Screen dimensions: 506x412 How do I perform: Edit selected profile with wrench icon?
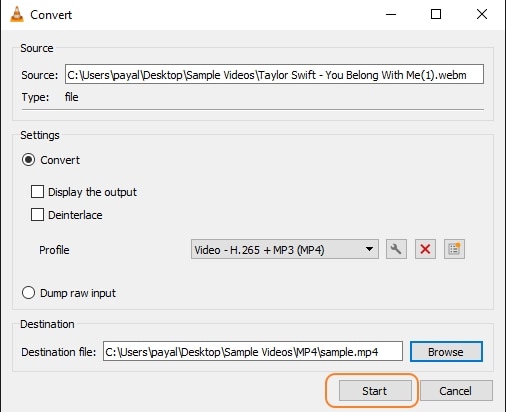click(396, 249)
